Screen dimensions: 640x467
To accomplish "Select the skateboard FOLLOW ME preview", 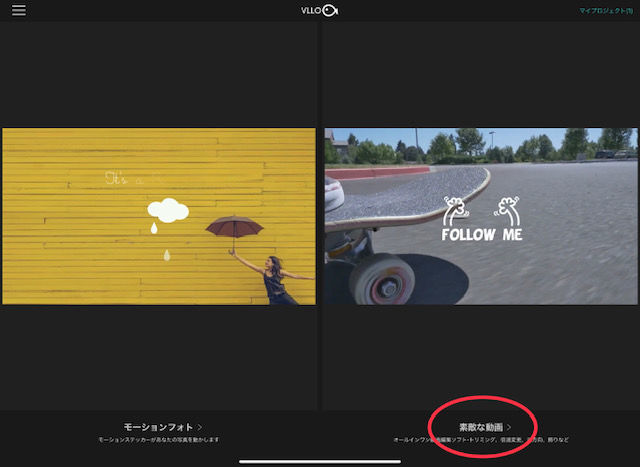I will click(481, 216).
